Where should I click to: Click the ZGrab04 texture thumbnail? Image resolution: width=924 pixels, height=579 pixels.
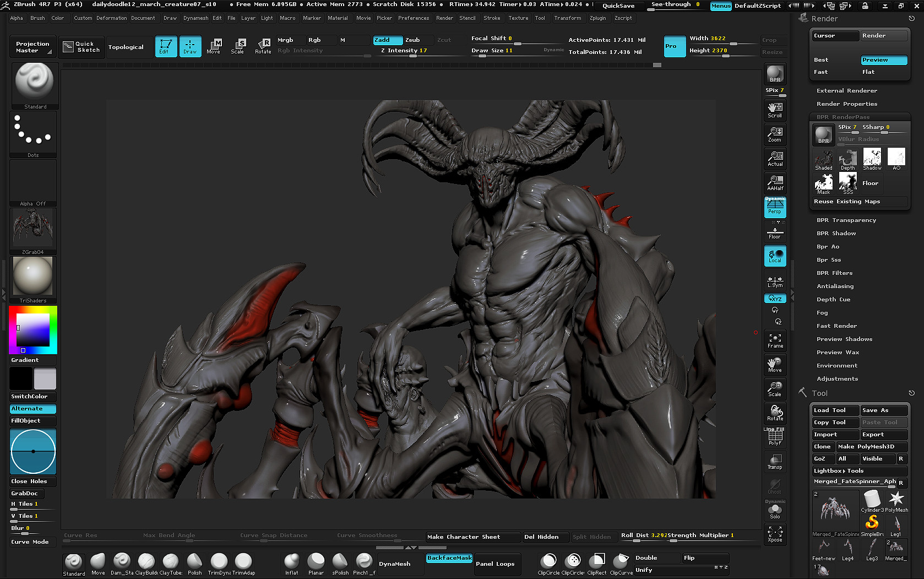point(33,231)
